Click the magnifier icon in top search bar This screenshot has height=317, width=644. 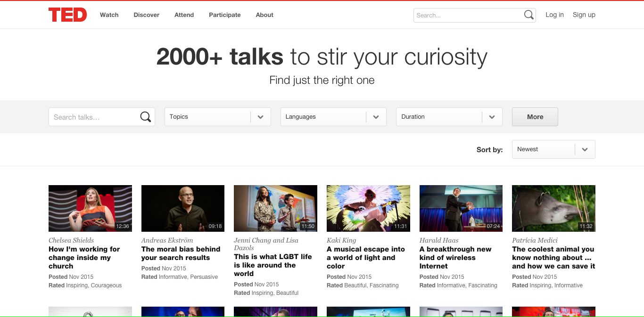(528, 15)
